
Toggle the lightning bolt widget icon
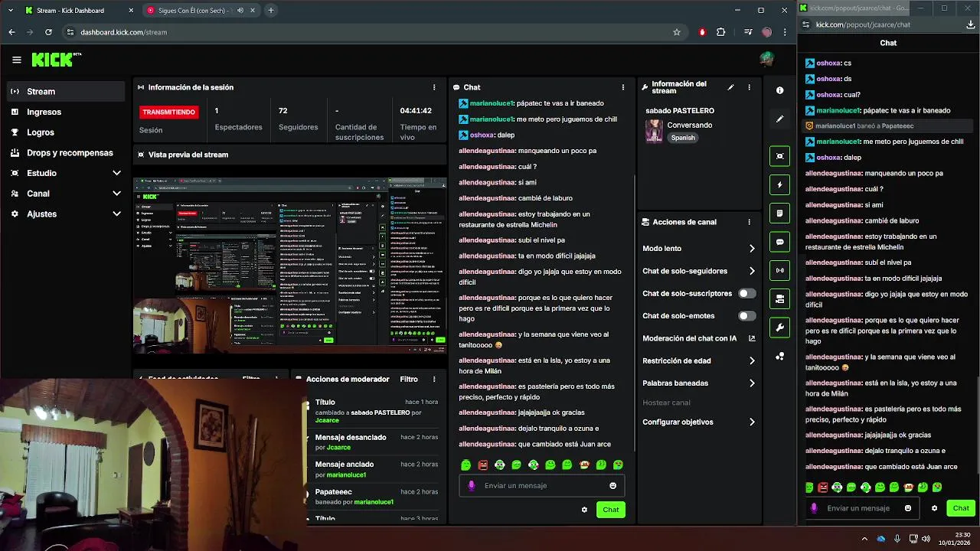[x=779, y=184]
